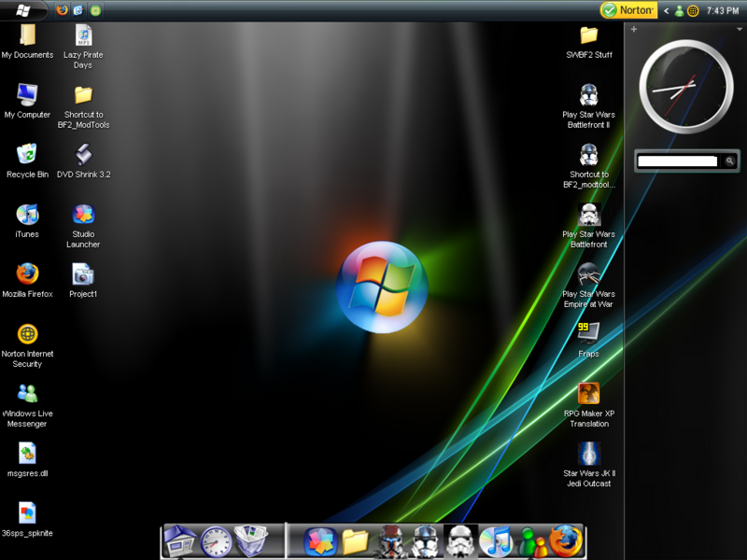Viewport: 747px width, 560px height.
Task: Open the recycle bin icon in the dock
Action: pos(251,540)
